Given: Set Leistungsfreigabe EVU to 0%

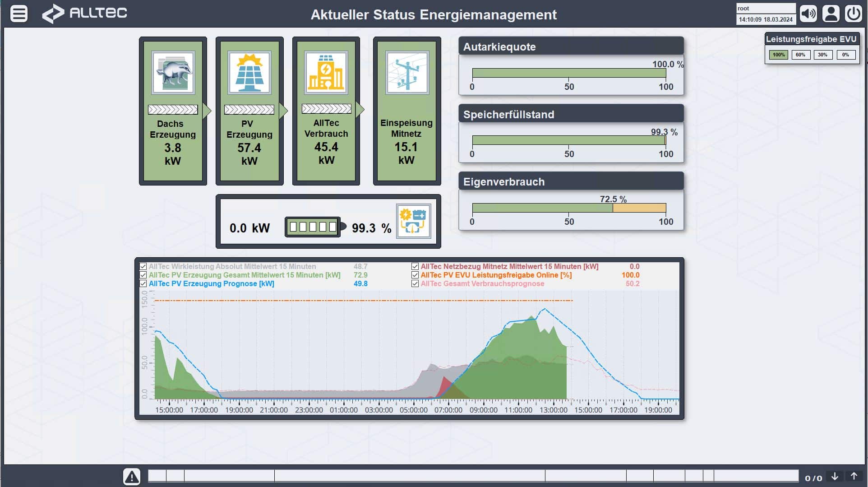Looking at the screenshot, I should coord(846,55).
